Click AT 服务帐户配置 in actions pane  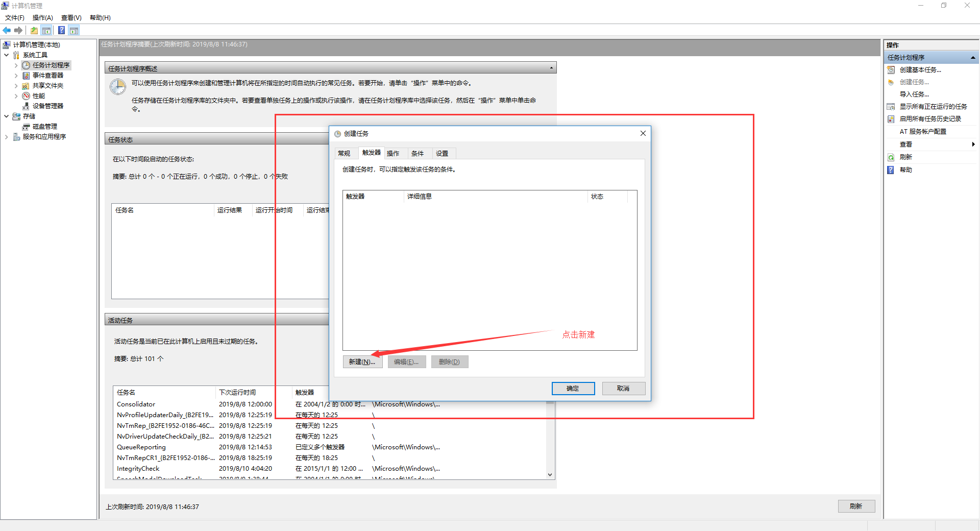coord(923,132)
